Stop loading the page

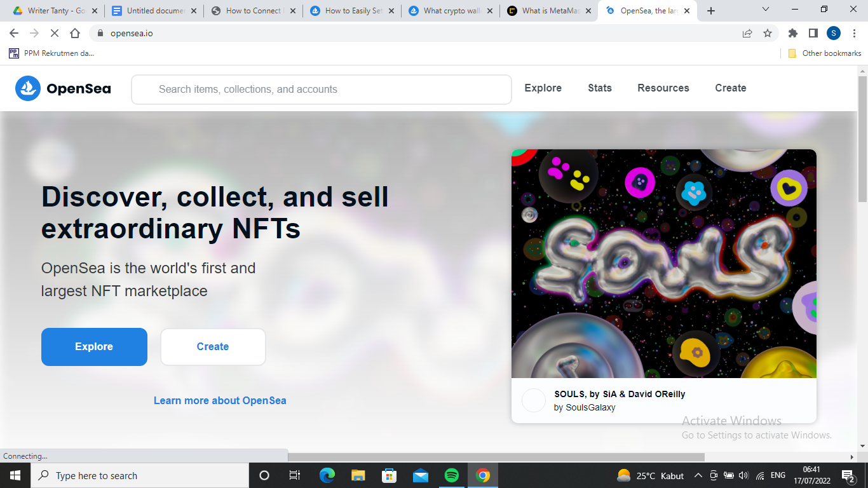pos(55,33)
